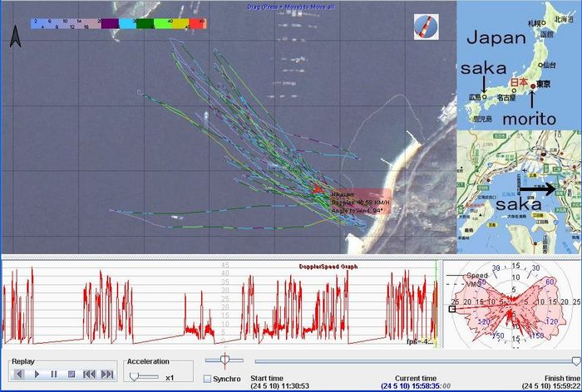Click the red marker slider above Synchro

(x=223, y=360)
